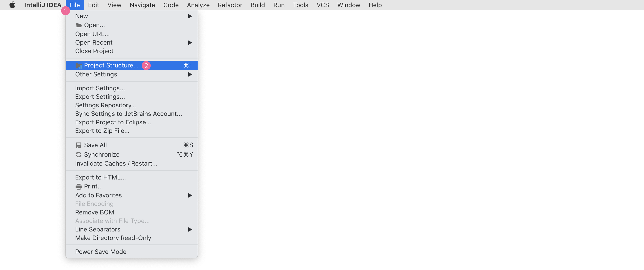Viewport: 644px width, 270px height.
Task: Expand the Other Settings submenu arrow
Action: point(190,74)
